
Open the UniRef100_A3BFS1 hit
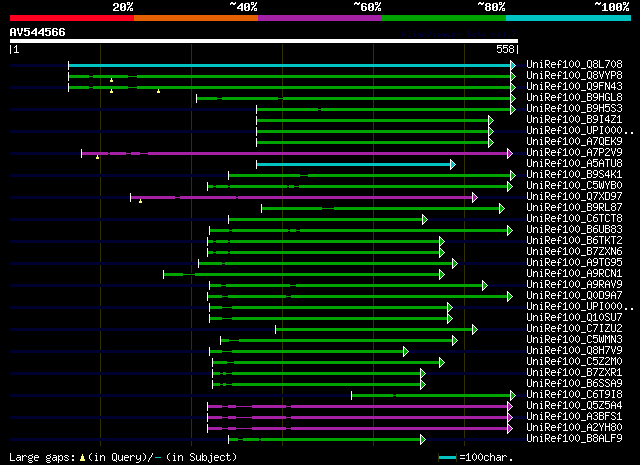point(574,417)
